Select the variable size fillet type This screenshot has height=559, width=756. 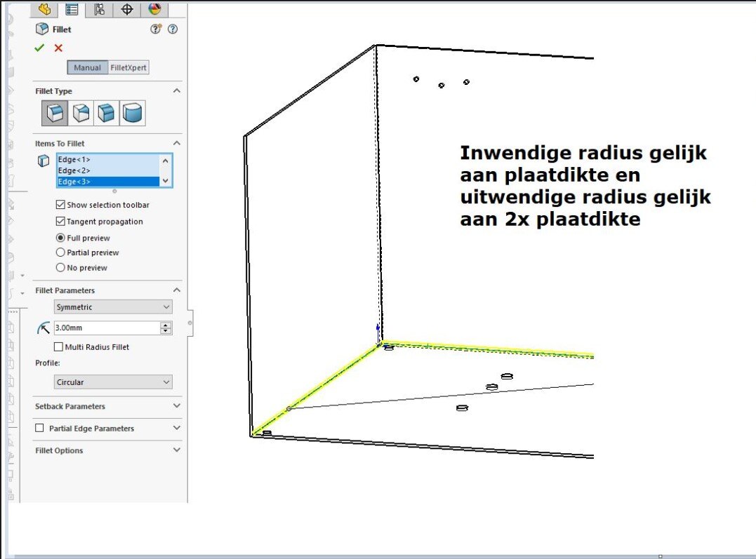81,113
